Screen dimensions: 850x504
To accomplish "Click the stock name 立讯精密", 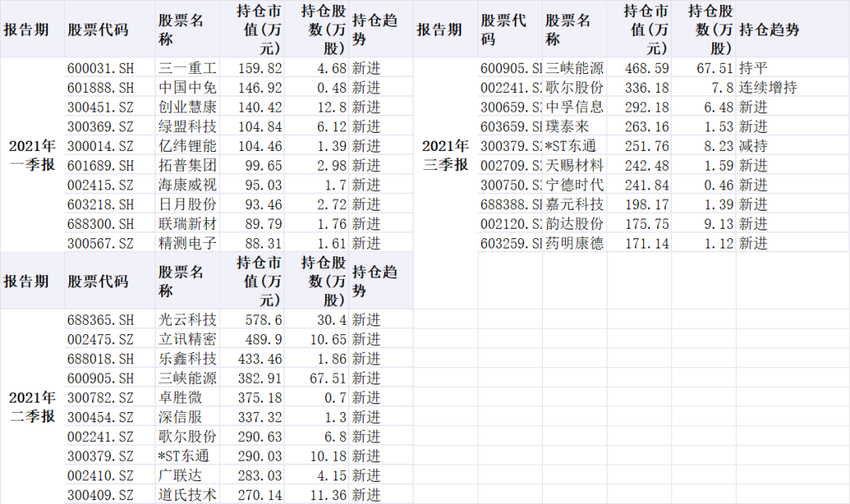I will tap(187, 340).
